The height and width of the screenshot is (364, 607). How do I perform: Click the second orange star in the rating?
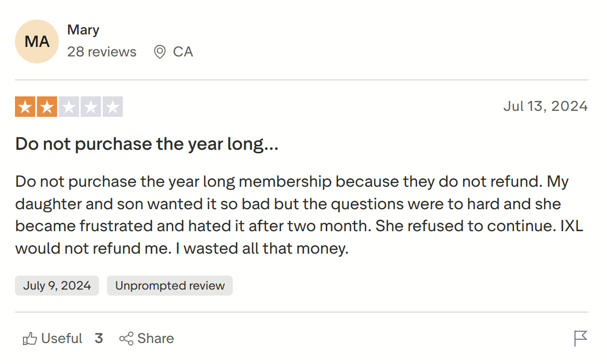point(46,106)
